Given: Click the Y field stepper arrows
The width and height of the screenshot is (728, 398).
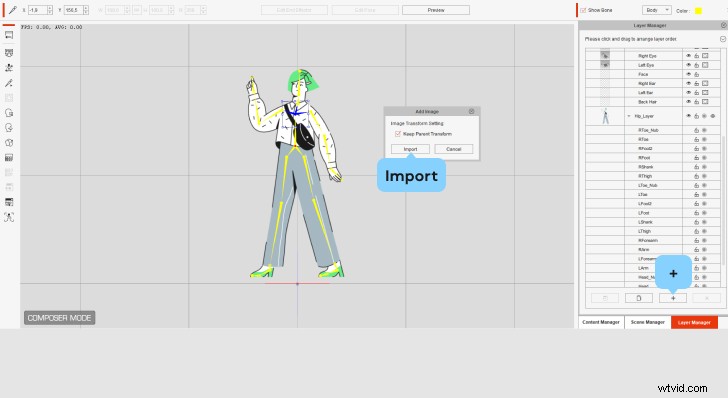Looking at the screenshot, I should pos(85,10).
